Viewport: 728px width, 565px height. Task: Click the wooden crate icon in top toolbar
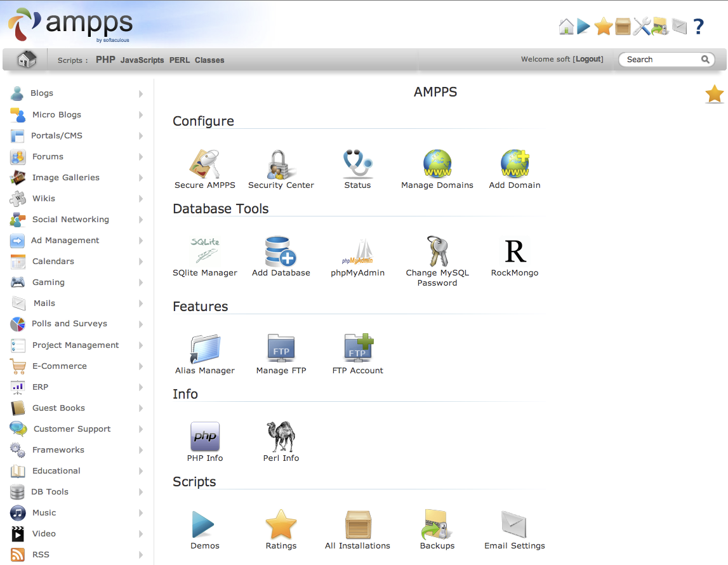pos(623,27)
